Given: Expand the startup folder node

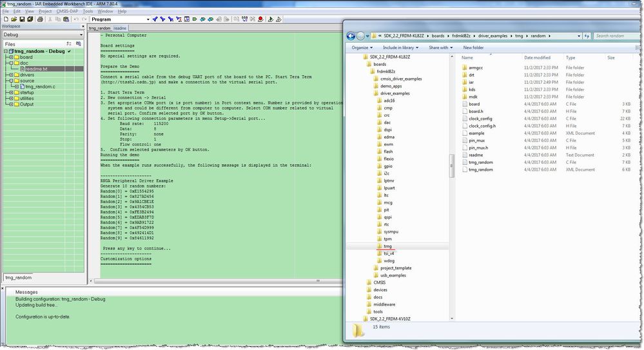Looking at the screenshot, I should click(x=11, y=92).
